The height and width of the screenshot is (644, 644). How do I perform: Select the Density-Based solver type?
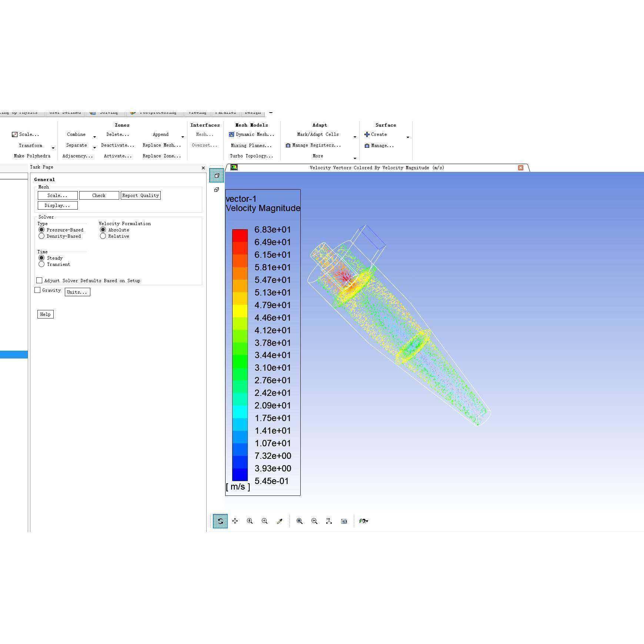pyautogui.click(x=41, y=236)
